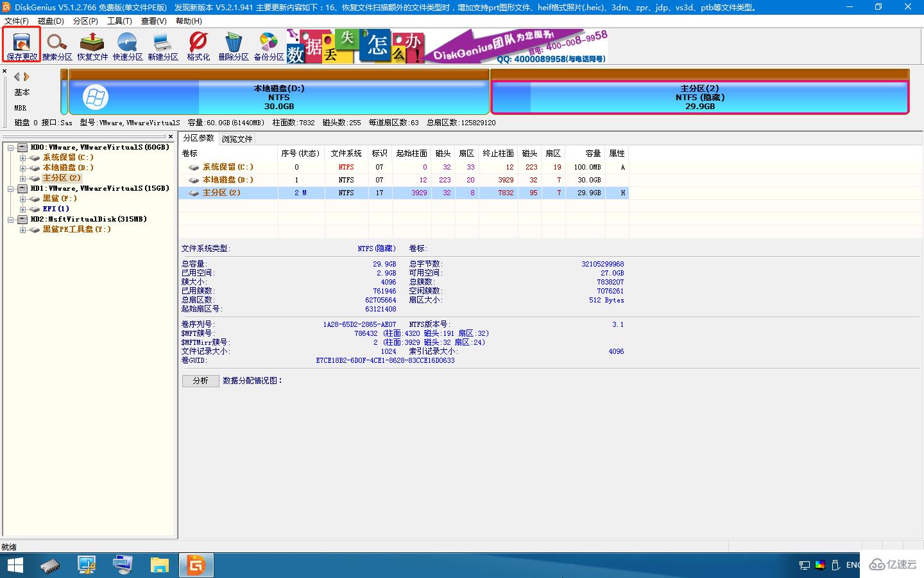Screen dimensions: 924x578
Task: Choose the 新建分区 new partition icon
Action: tap(163, 46)
